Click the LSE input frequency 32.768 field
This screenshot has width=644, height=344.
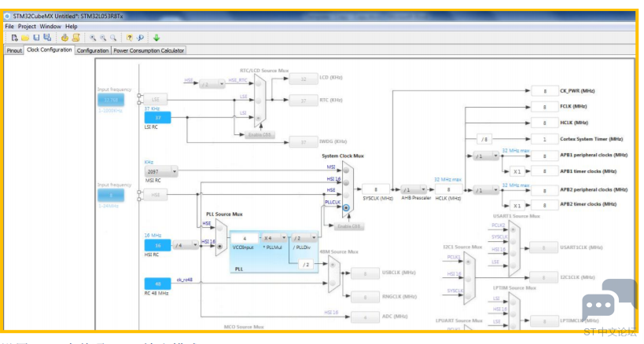point(111,100)
